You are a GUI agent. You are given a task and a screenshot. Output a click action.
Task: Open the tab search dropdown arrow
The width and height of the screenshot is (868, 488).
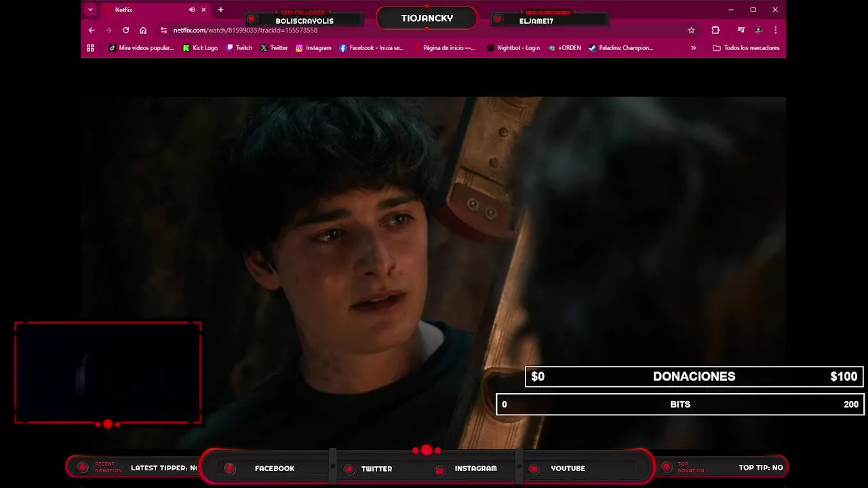[x=90, y=9]
